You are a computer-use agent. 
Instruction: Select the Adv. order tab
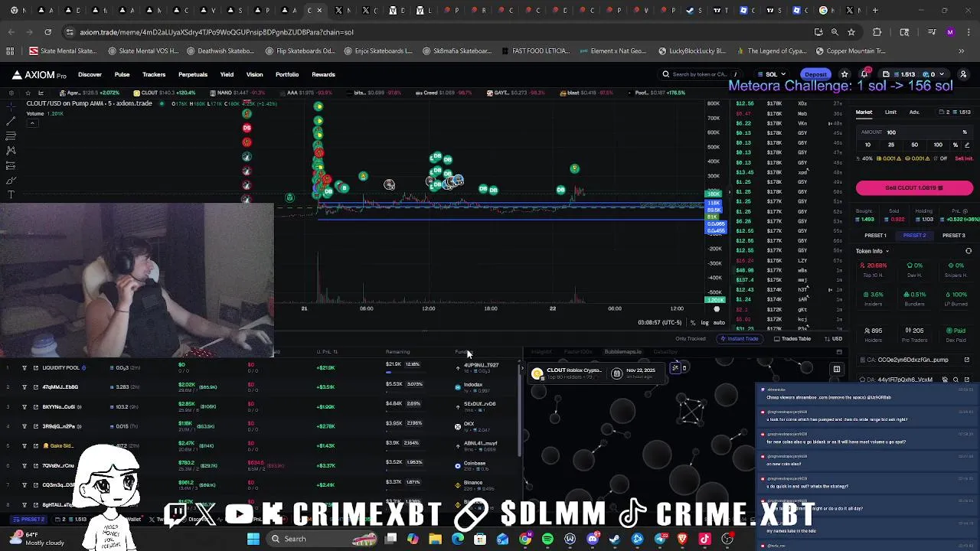914,112
